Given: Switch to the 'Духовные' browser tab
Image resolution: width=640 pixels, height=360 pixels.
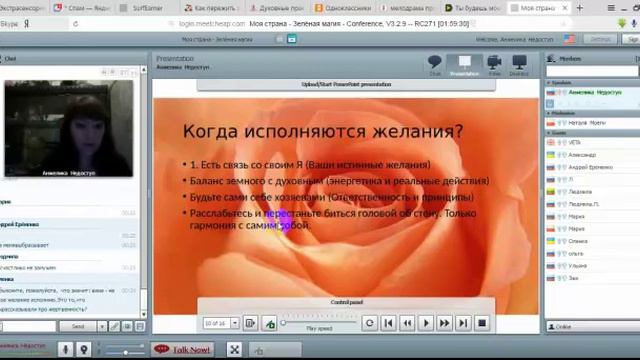Looking at the screenshot, I should (x=277, y=8).
